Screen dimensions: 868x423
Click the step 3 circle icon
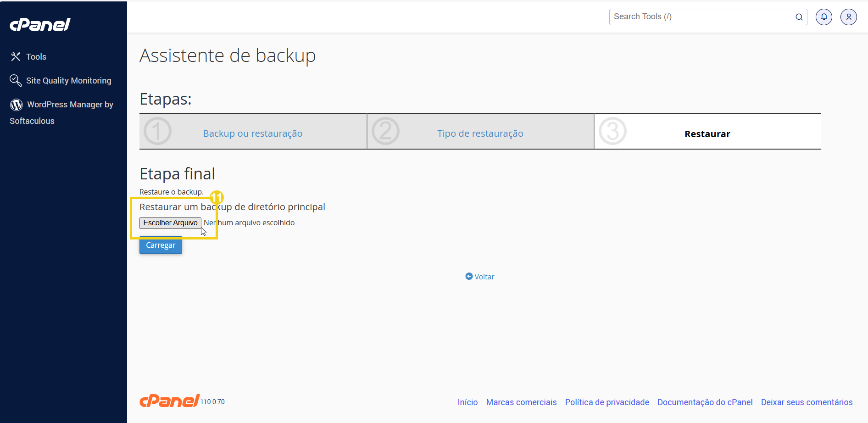(x=612, y=131)
